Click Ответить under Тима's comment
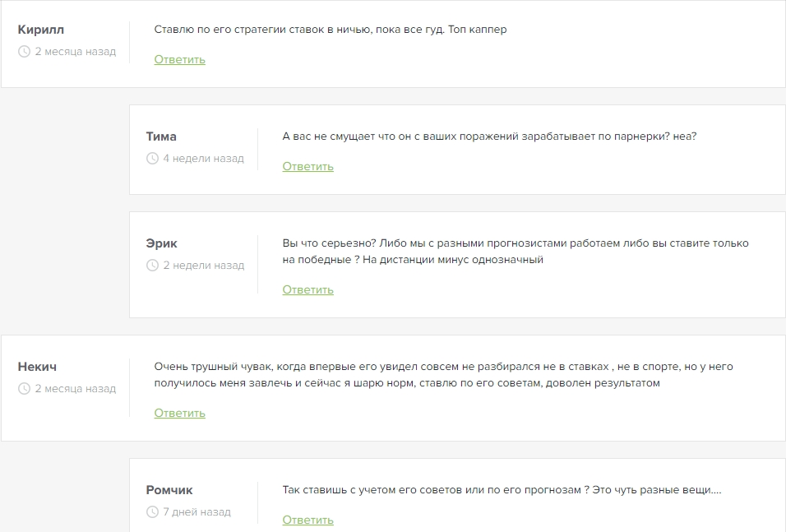The height and width of the screenshot is (532, 786). (x=307, y=167)
